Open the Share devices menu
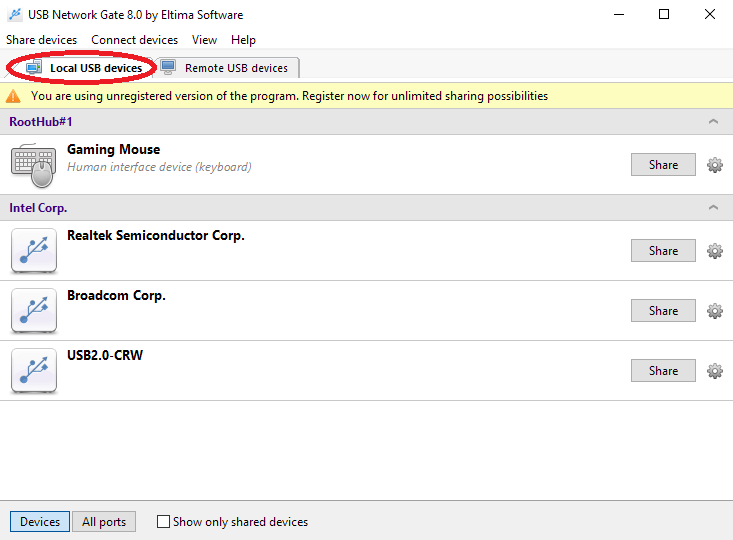This screenshot has width=733, height=540. [x=41, y=40]
